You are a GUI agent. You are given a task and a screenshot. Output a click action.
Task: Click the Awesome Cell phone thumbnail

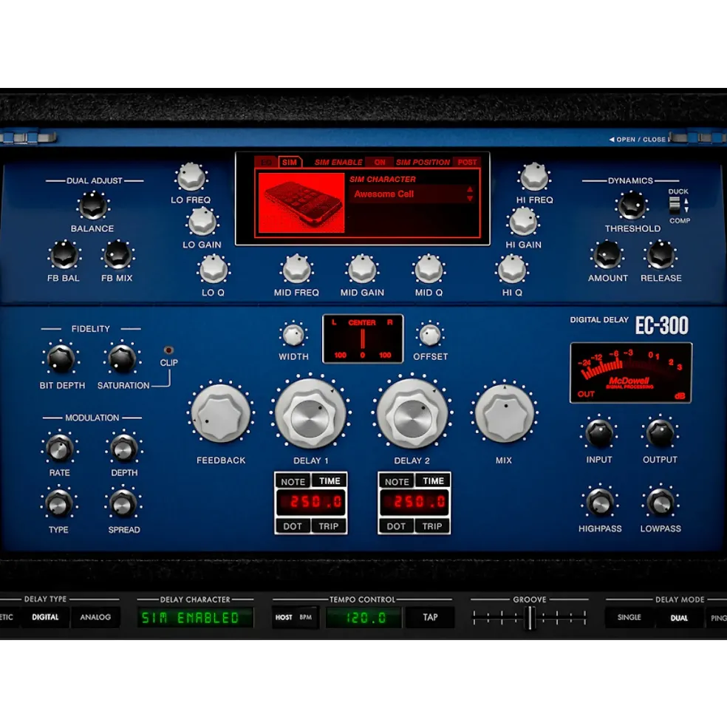pyautogui.click(x=301, y=203)
